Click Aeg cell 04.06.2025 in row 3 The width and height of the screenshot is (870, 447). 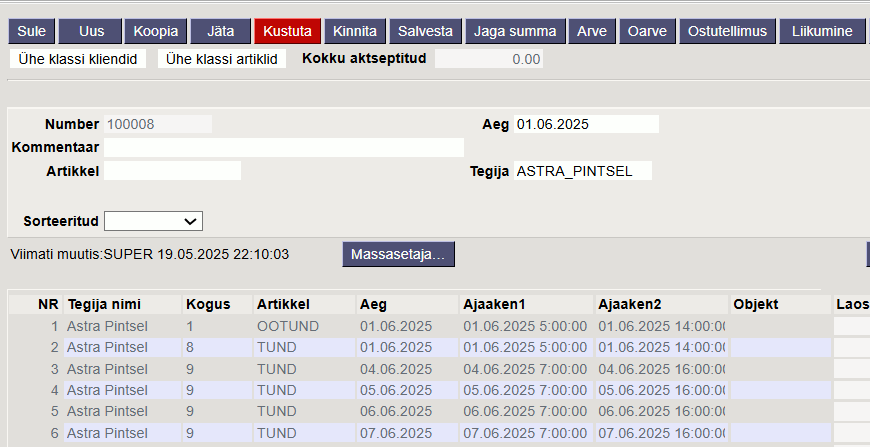[407, 369]
